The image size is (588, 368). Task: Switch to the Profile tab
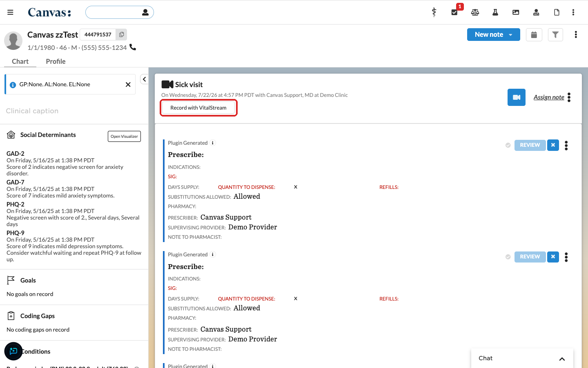pos(56,61)
